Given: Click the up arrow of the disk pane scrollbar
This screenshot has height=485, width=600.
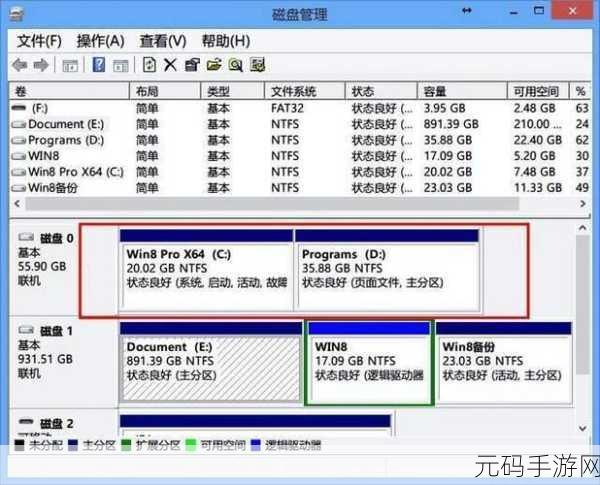Looking at the screenshot, I should [582, 229].
